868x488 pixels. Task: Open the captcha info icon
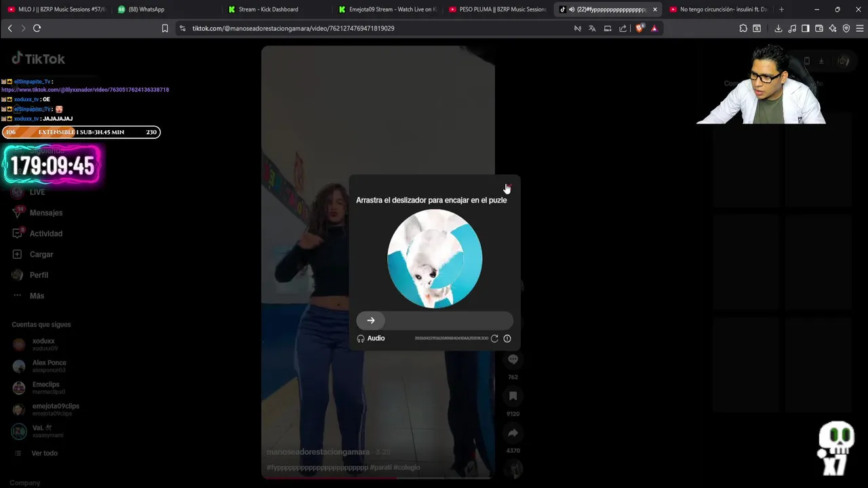tap(507, 338)
